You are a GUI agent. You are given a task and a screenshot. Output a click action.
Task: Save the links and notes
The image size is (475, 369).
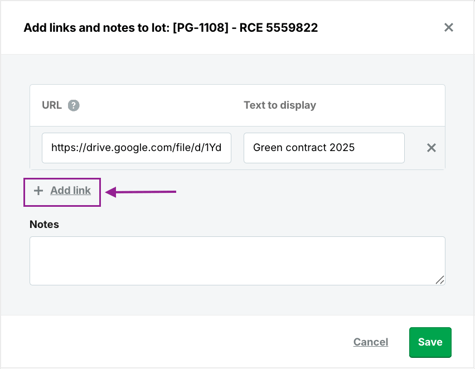430,342
